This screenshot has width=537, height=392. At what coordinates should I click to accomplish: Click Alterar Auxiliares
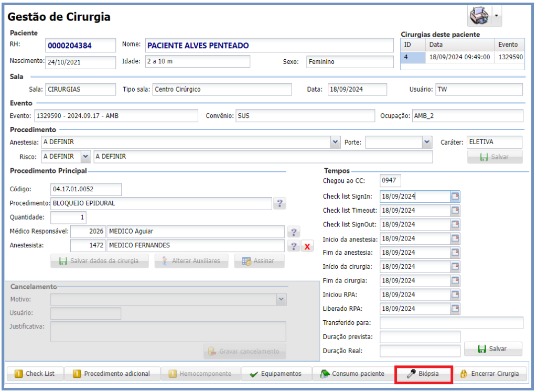191,261
